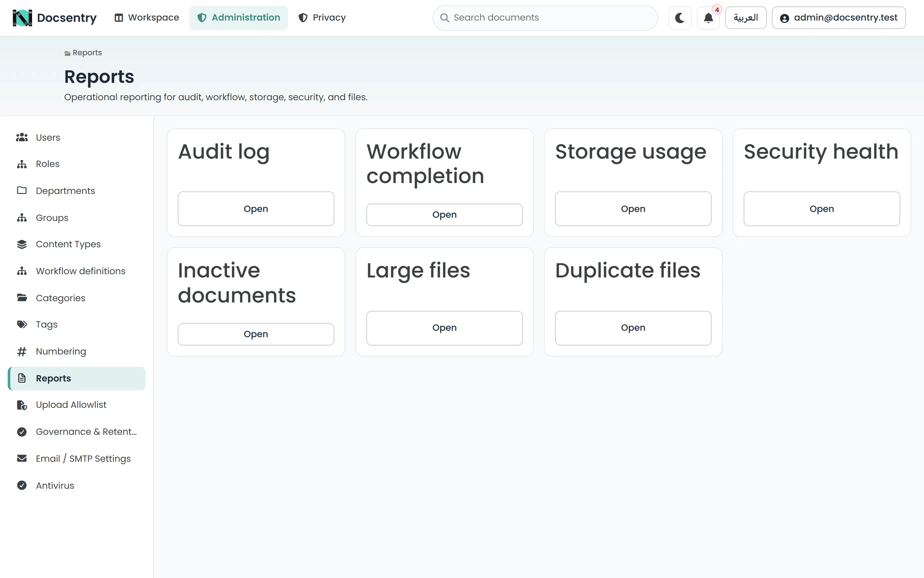The width and height of the screenshot is (924, 578).
Task: Click the breadcrumb folder icon
Action: click(x=67, y=53)
